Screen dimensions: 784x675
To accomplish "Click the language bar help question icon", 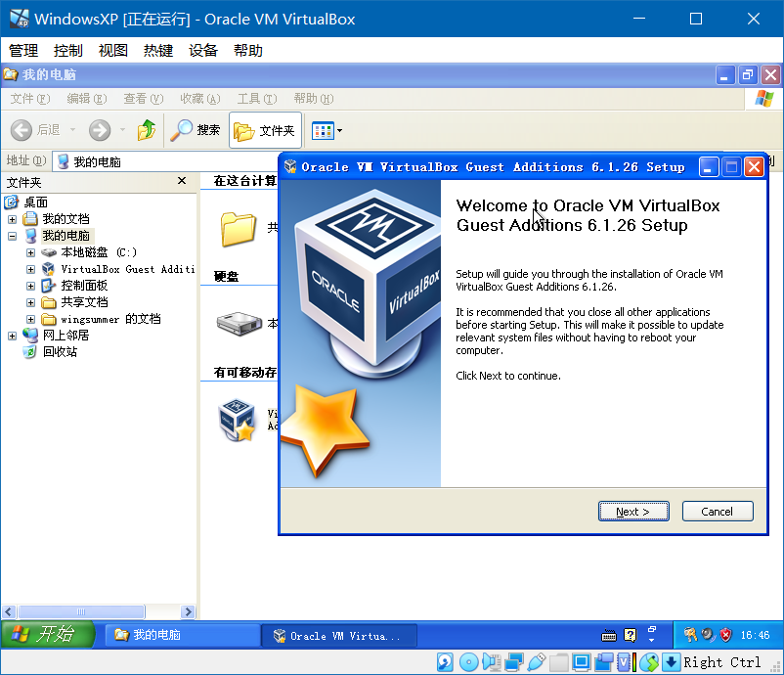I will point(631,636).
